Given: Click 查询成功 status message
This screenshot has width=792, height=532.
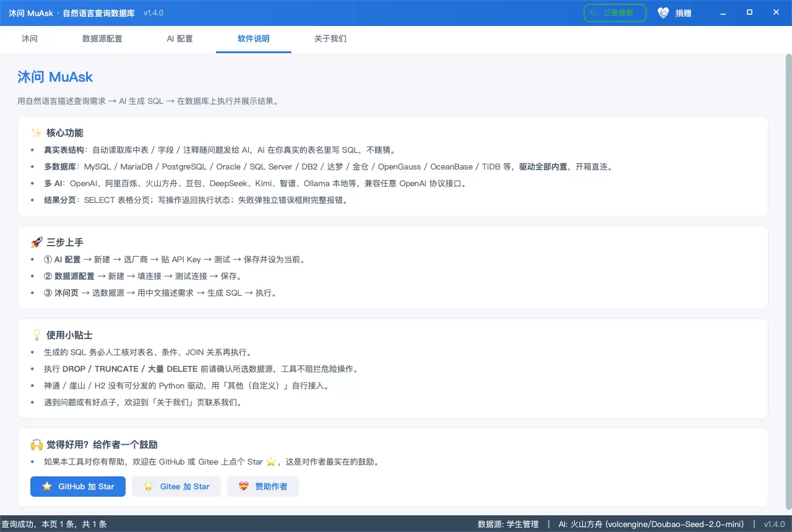Looking at the screenshot, I should [x=54, y=524].
